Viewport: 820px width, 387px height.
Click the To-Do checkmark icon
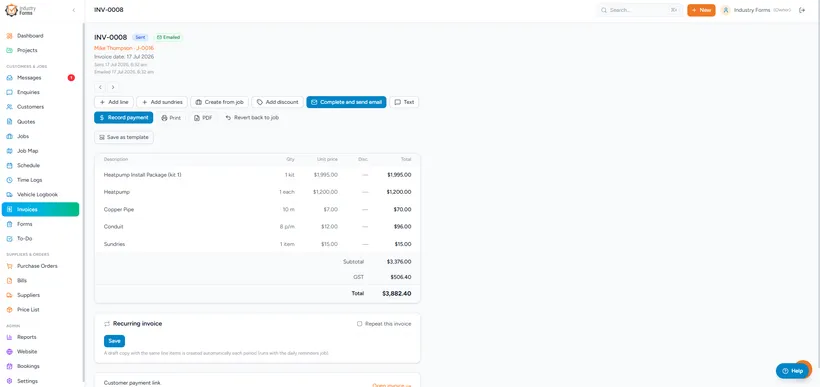coord(9,238)
